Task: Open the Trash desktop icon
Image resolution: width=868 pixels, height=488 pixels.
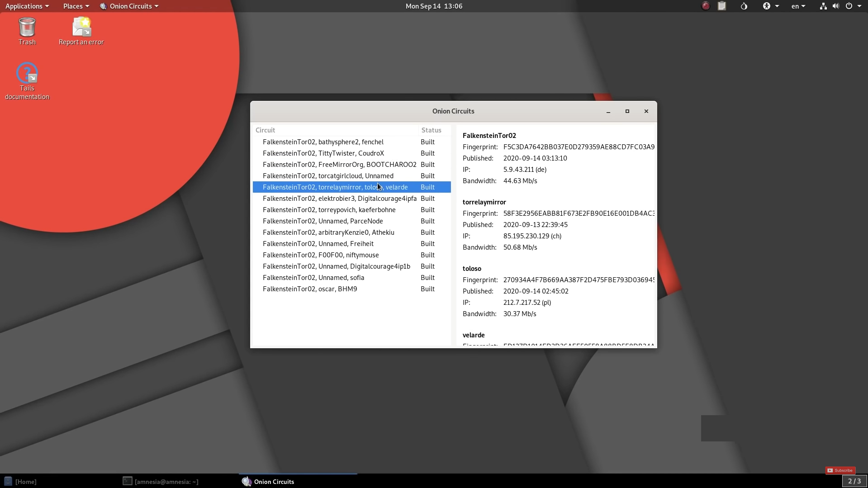Action: tap(27, 31)
